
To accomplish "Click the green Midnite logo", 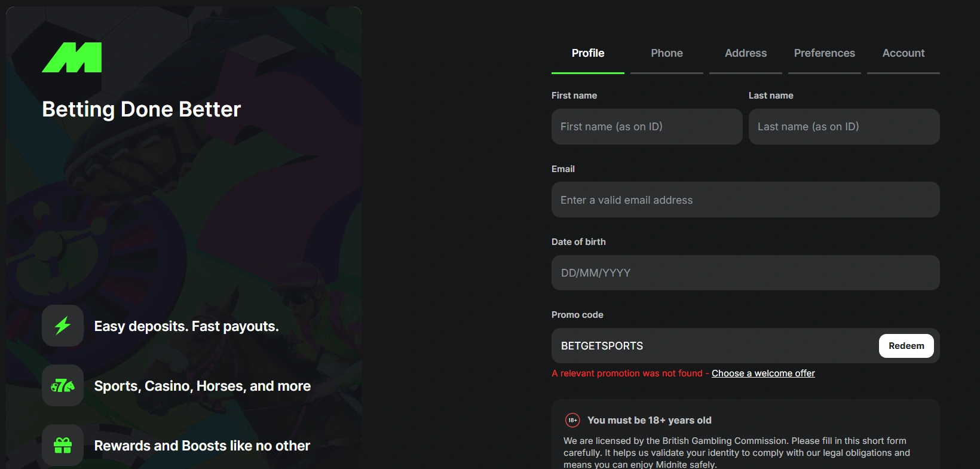I will pyautogui.click(x=72, y=57).
